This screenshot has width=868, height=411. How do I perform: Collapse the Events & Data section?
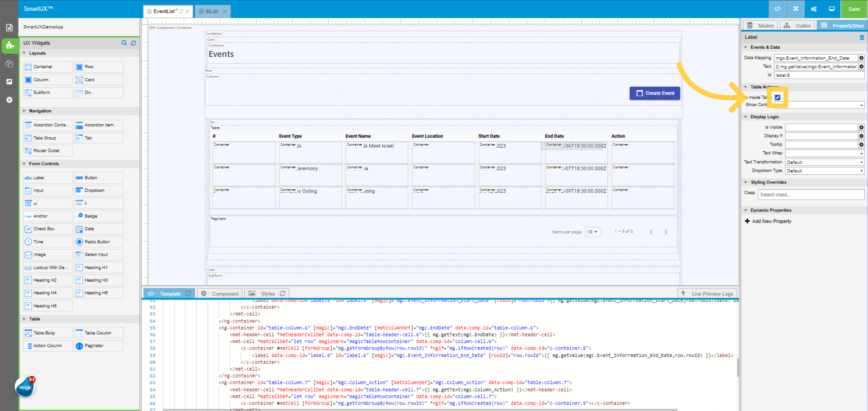tap(746, 47)
